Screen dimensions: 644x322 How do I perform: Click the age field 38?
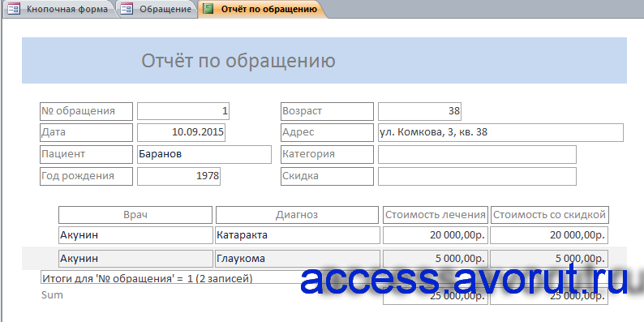click(x=420, y=111)
